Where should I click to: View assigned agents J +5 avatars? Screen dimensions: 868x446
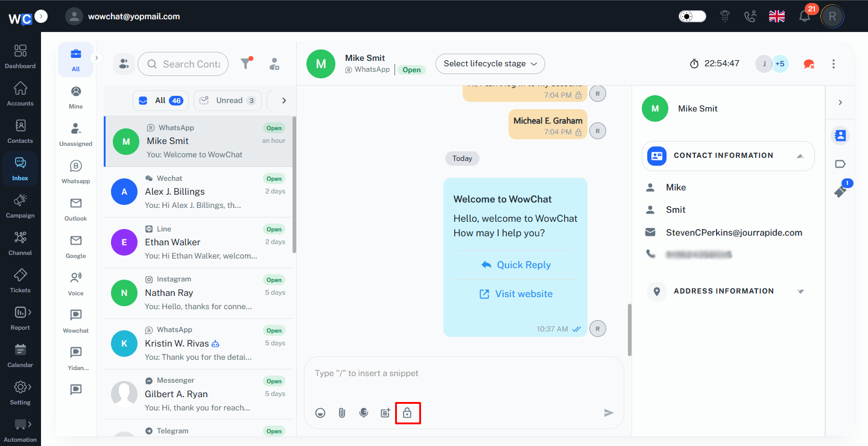[x=772, y=63]
